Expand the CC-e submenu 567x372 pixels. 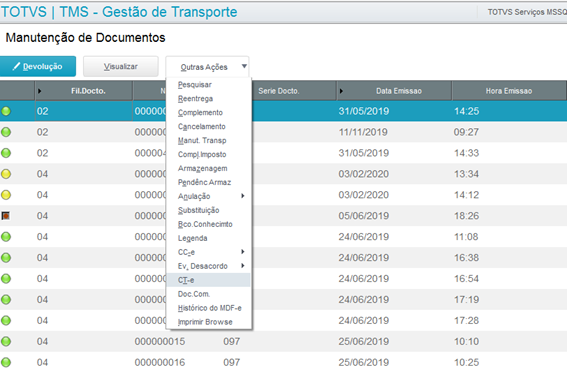click(x=243, y=252)
